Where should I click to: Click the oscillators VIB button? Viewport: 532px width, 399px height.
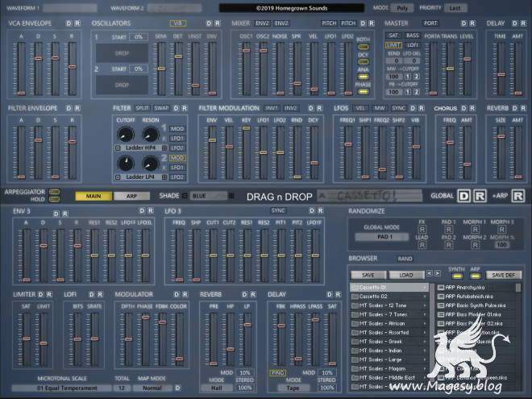click(x=178, y=23)
